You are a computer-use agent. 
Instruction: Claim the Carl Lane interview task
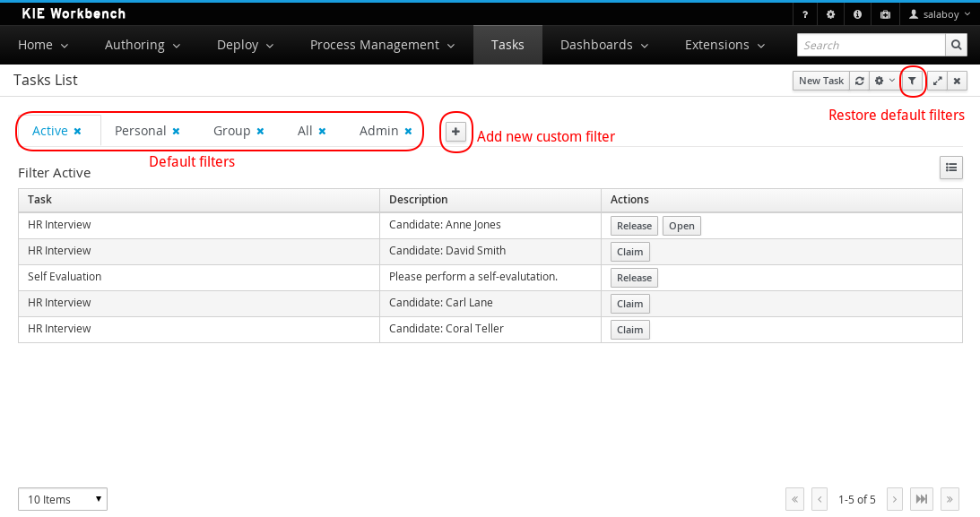click(x=630, y=304)
